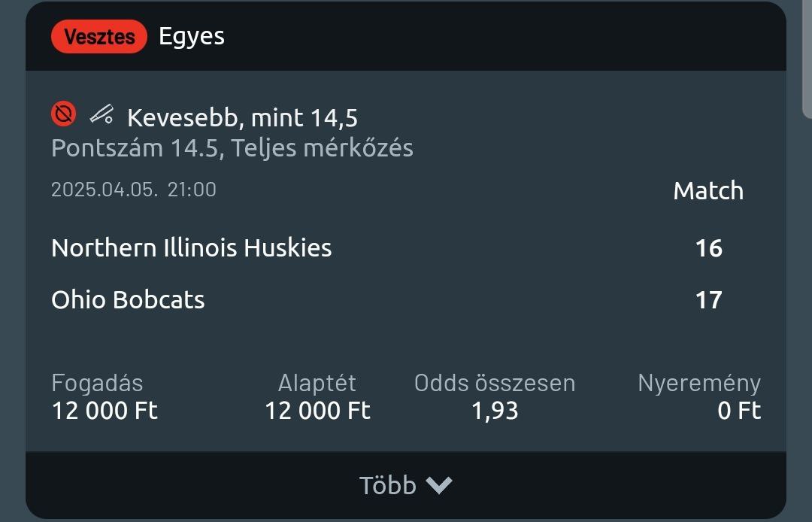
Task: Click the Odds összesen value 1,93
Action: tap(495, 411)
